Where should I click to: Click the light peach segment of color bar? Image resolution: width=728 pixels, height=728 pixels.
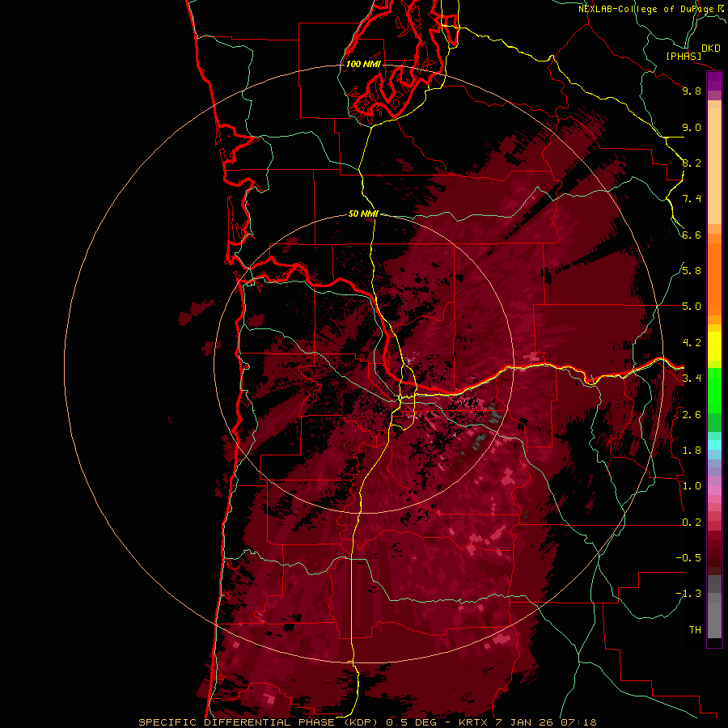[714, 166]
